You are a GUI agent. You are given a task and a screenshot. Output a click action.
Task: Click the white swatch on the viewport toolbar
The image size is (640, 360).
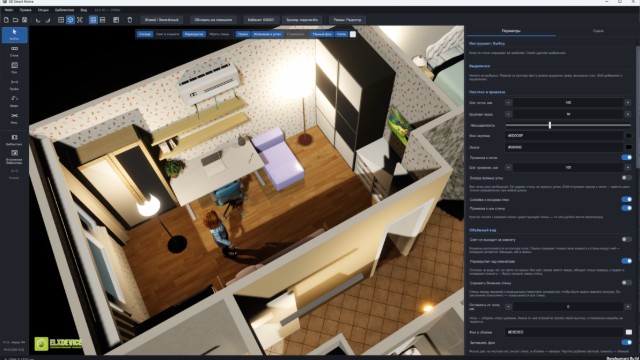point(353,34)
